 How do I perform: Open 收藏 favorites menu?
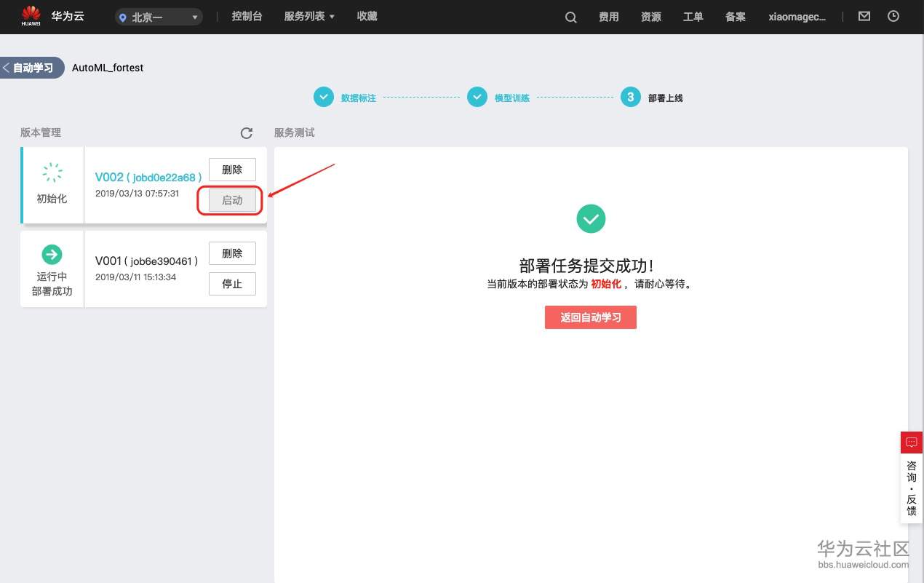tap(367, 17)
